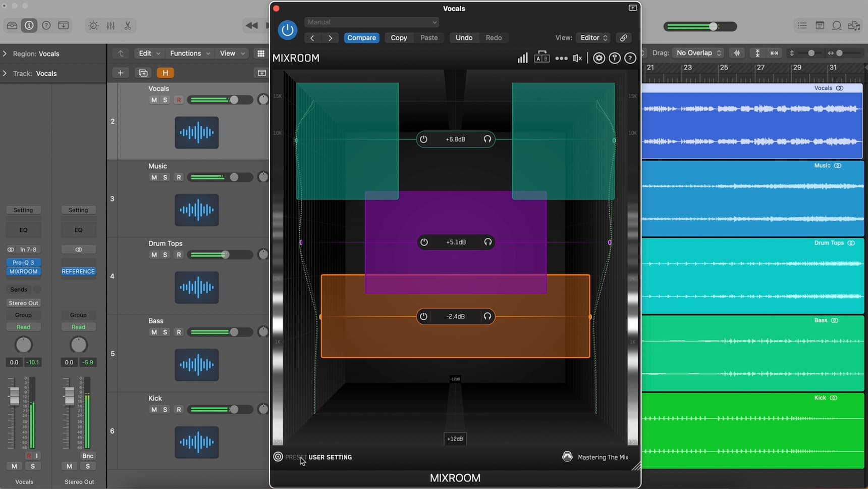
Task: Click the In 7-8 input slot
Action: click(28, 250)
